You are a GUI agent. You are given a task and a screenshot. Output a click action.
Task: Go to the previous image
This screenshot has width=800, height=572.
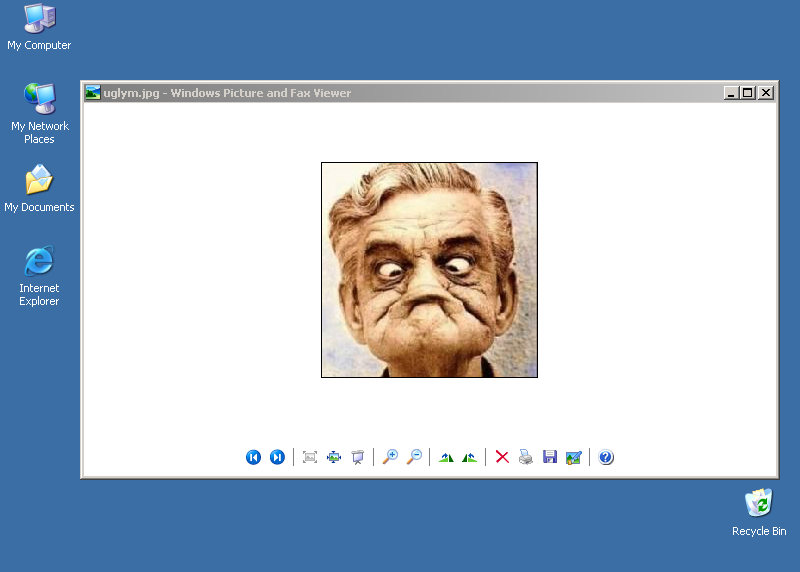coord(253,457)
